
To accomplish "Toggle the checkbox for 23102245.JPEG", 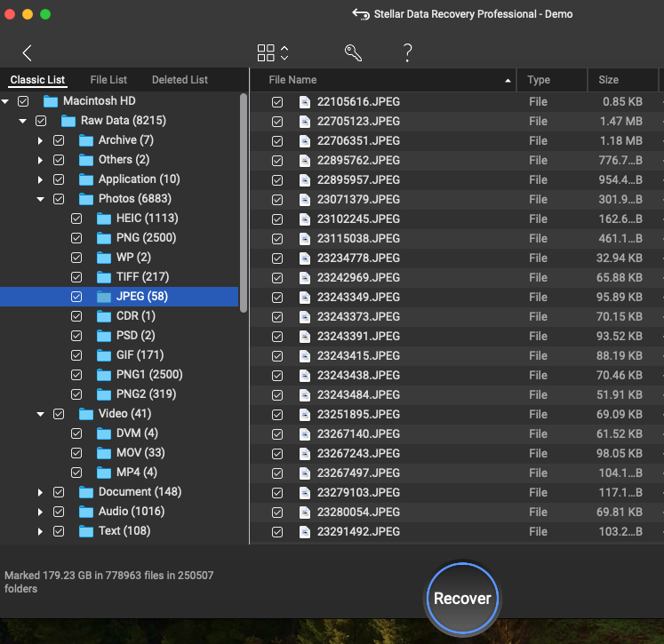I will point(277,219).
